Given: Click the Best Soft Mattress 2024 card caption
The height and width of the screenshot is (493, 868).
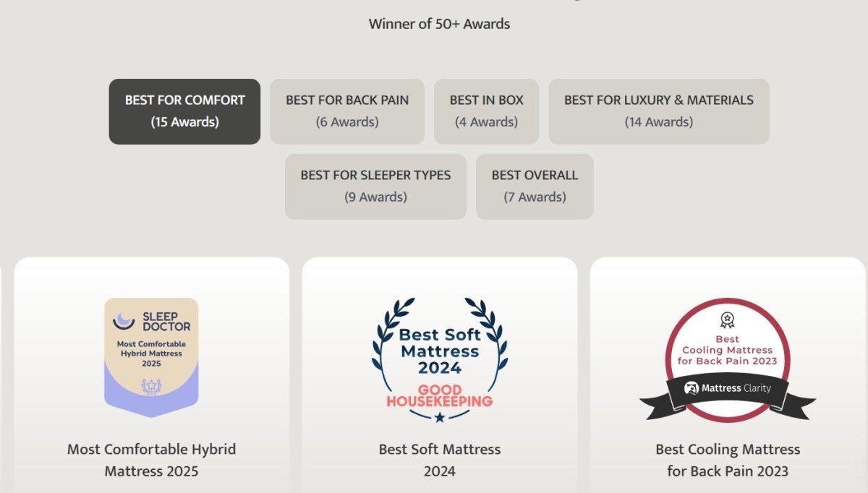Looking at the screenshot, I should coord(440,460).
